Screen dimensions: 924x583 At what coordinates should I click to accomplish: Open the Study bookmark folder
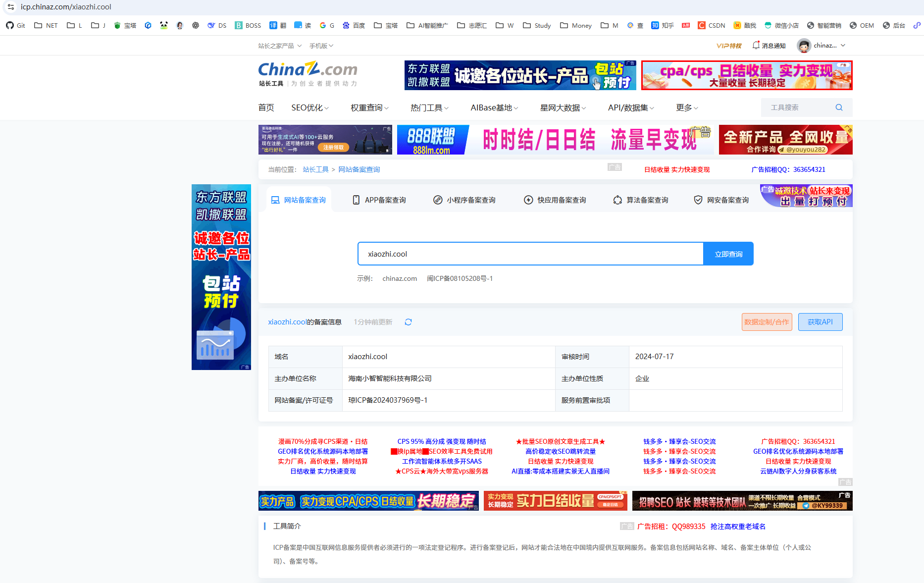(537, 25)
